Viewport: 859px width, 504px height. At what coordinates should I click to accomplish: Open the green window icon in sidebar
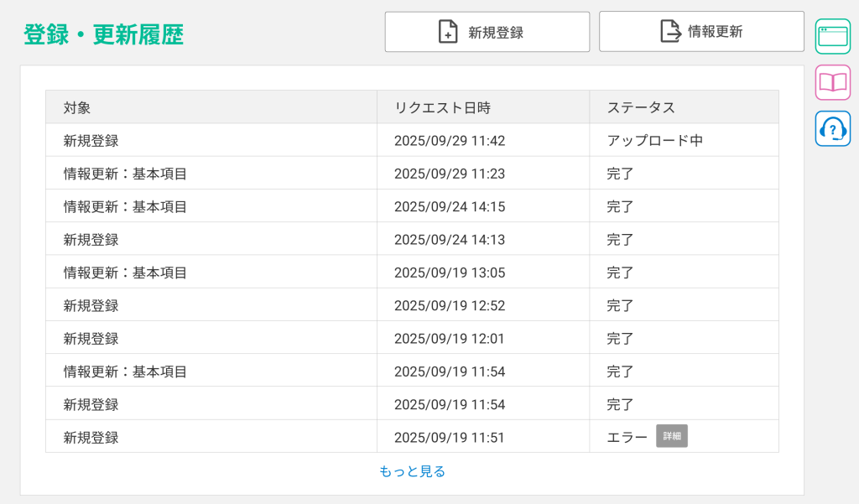[x=832, y=36]
